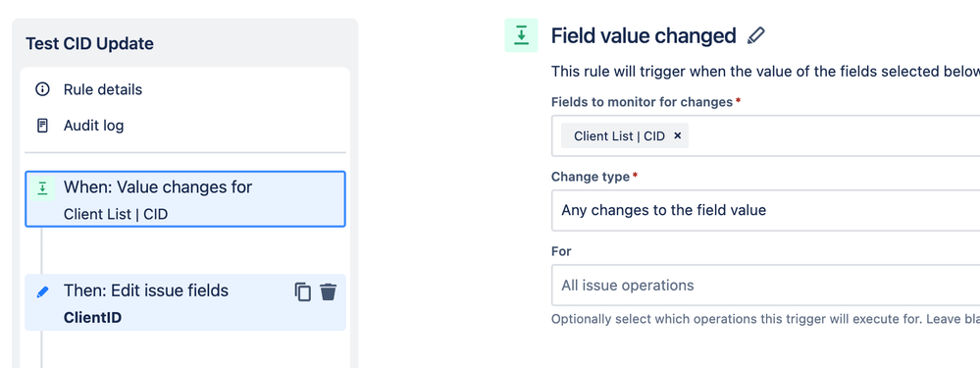Select the Then: Edit issue fields step
Viewport: 980px width, 368px height.
click(185, 302)
